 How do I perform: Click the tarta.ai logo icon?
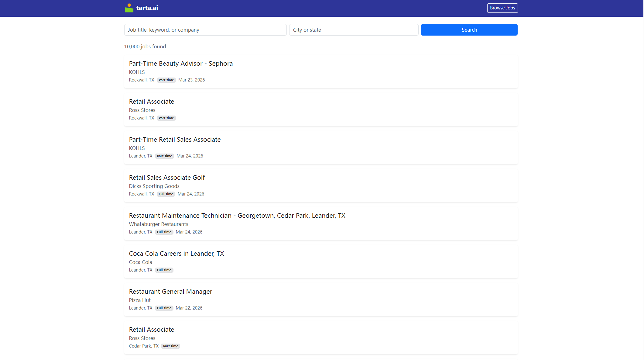[x=129, y=8]
